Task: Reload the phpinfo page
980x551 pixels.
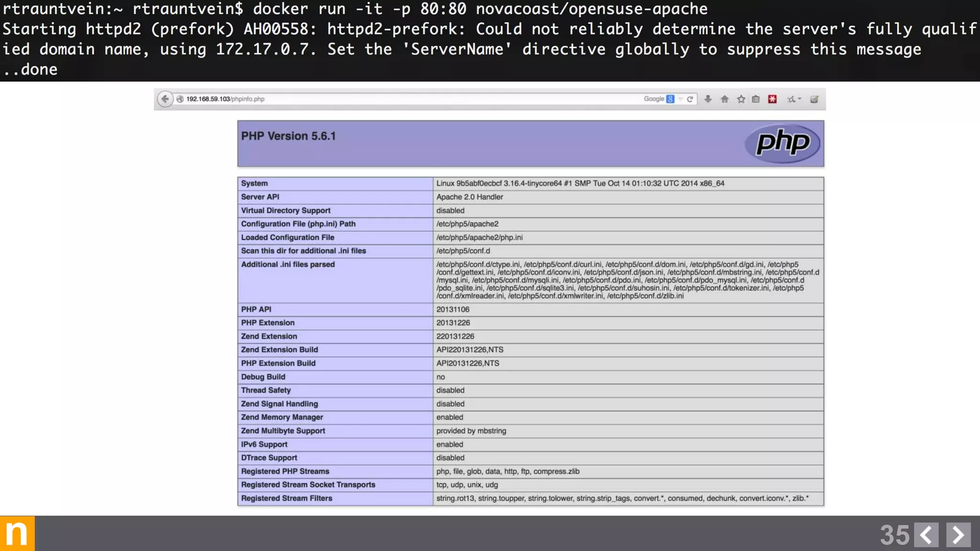Action: [690, 99]
